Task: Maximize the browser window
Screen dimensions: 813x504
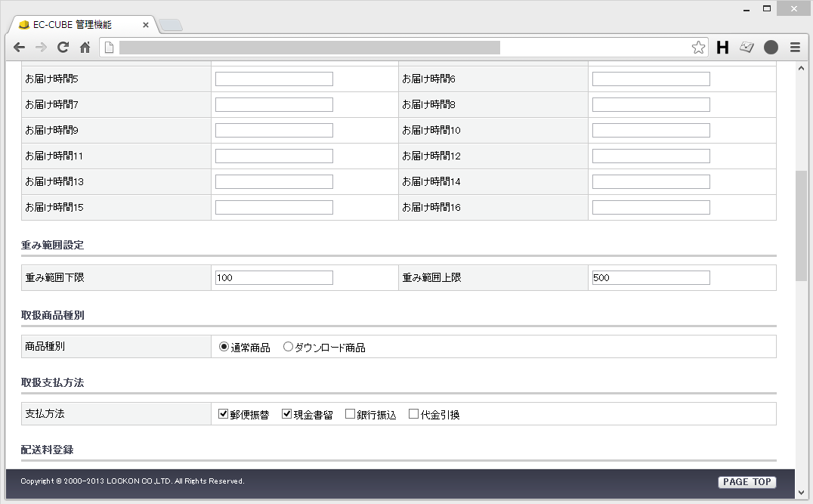Action: 767,9
